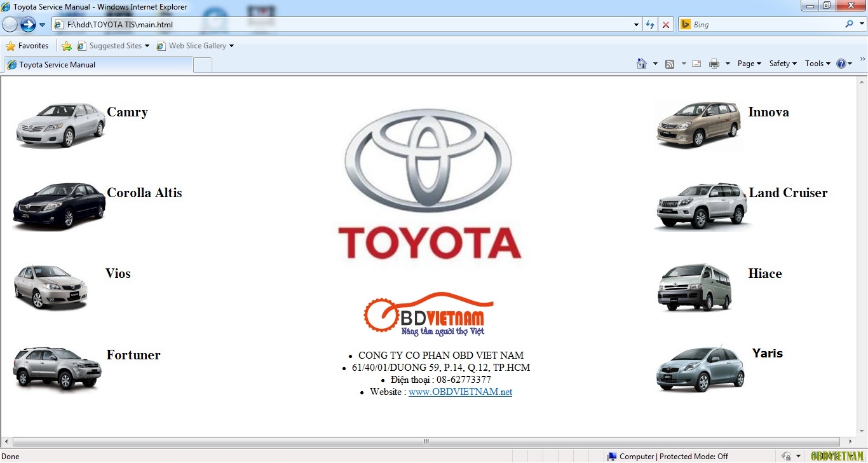Click the Internet Explorer title bar icon
Image resolution: width=868 pixels, height=463 pixels.
point(6,7)
